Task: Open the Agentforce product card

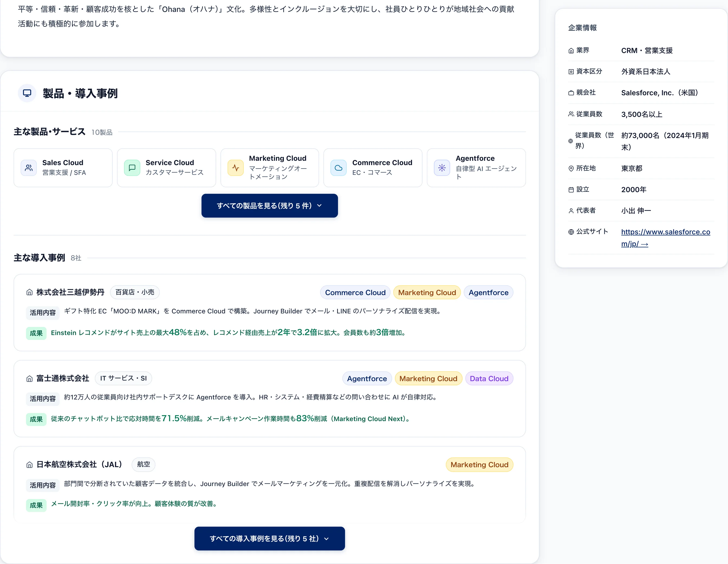Action: (476, 168)
